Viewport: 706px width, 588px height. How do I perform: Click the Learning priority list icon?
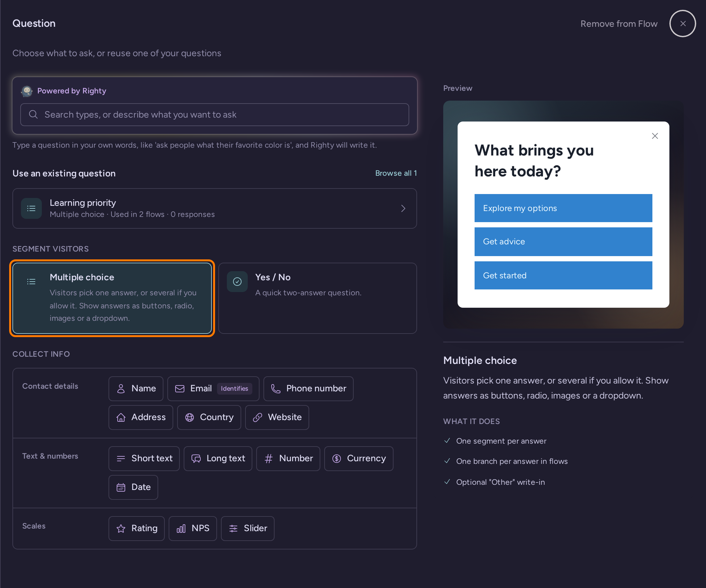(x=31, y=208)
